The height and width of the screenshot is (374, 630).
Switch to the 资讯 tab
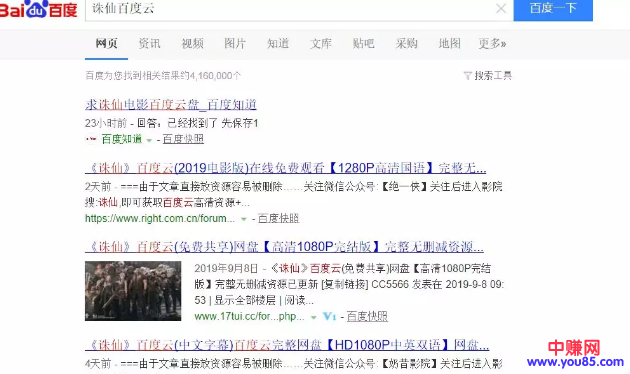149,43
